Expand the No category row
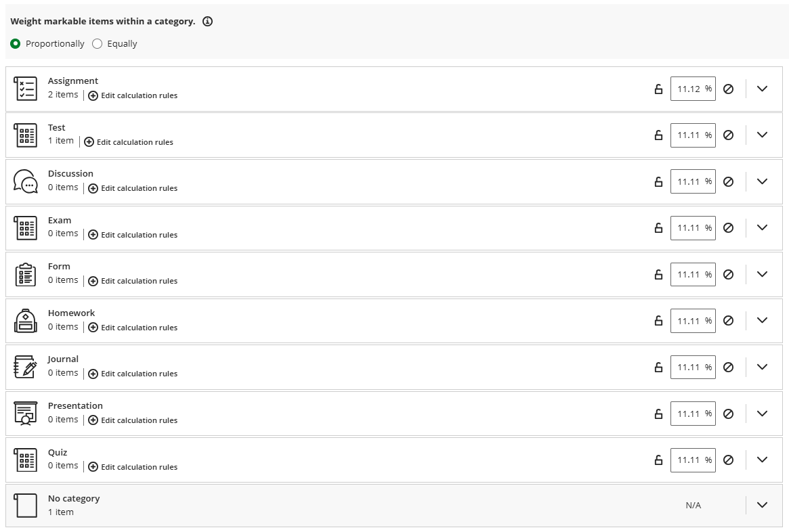This screenshot has height=532, width=789. pyautogui.click(x=762, y=505)
